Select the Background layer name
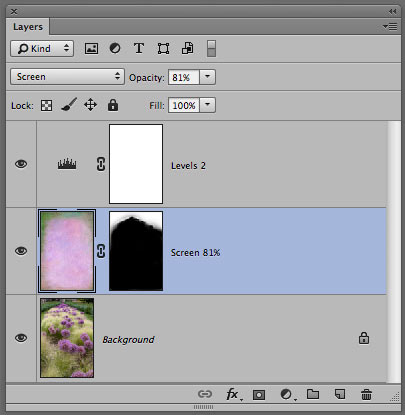The height and width of the screenshot is (415, 405). click(128, 340)
